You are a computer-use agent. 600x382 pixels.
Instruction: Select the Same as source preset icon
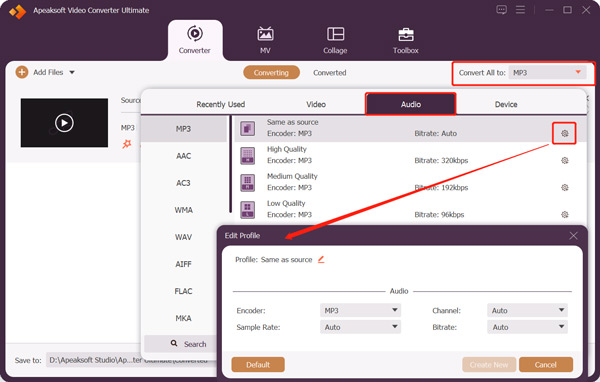(x=248, y=128)
